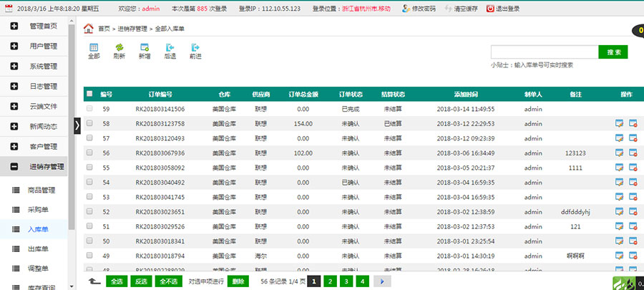Click delete icon for order RK201803067936
Screen dimensions: 644x290
(633, 153)
